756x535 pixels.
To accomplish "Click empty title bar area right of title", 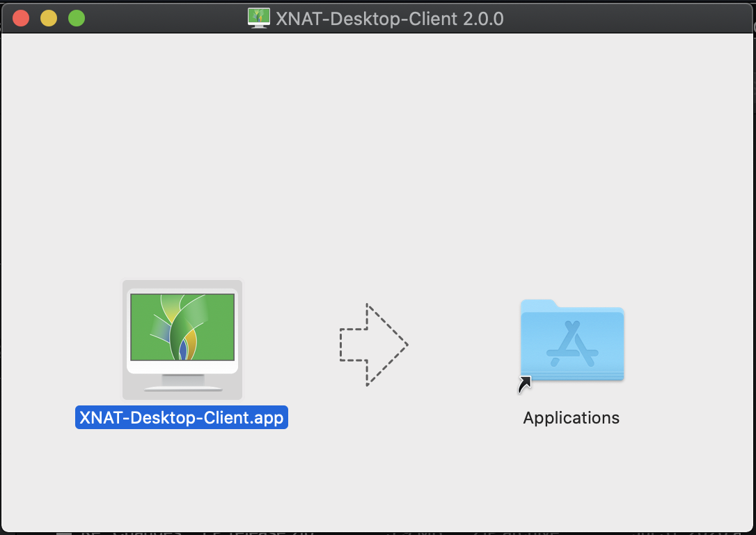I will pyautogui.click(x=627, y=18).
